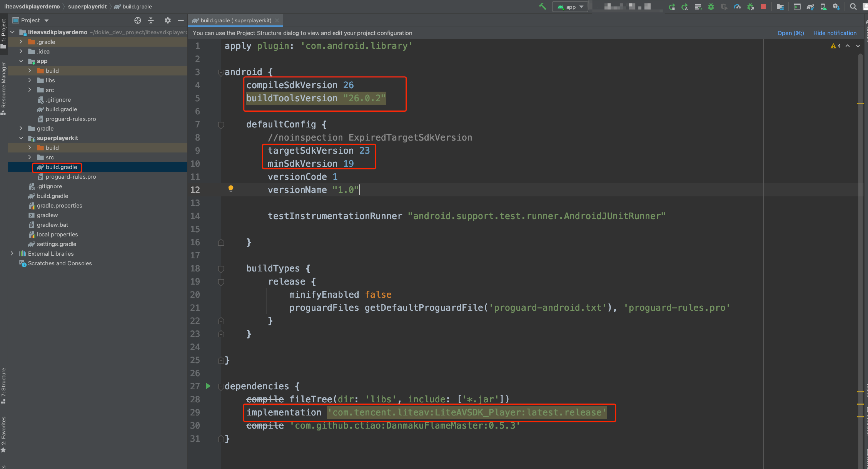The height and width of the screenshot is (469, 868).
Task: Click the green Debug bug icon
Action: point(711,7)
